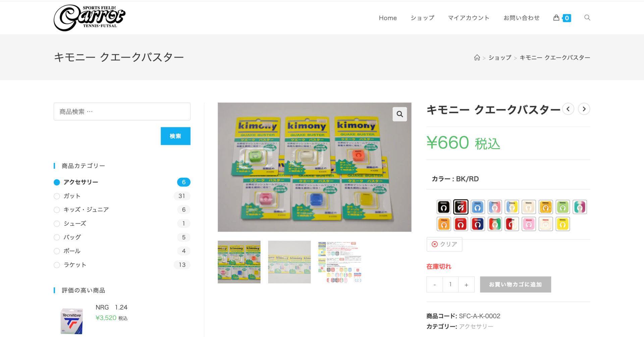Click the Carrot Sports Field logo
This screenshot has height=337, width=644.
tap(89, 17)
